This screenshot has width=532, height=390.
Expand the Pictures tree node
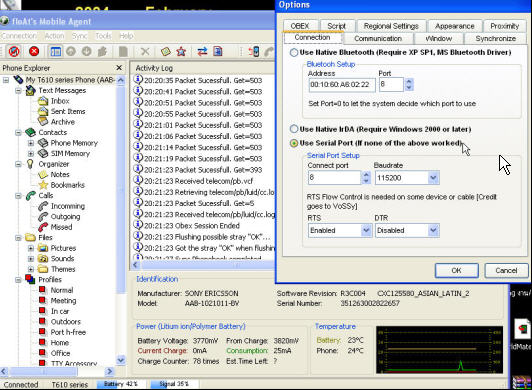tap(31, 248)
